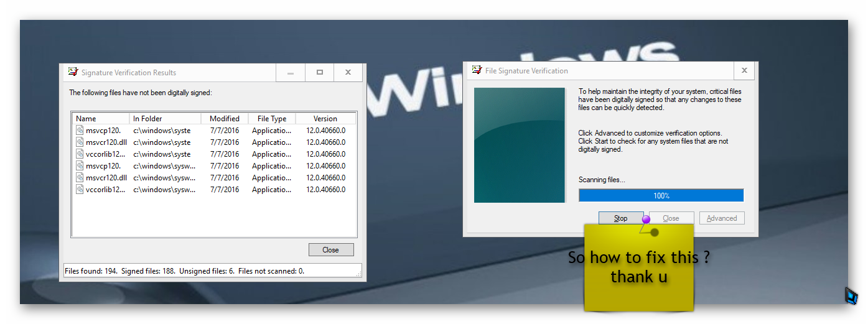The image size is (868, 324).
Task: Click 'Unsigned files: 6.' in status bar
Action: pos(208,271)
